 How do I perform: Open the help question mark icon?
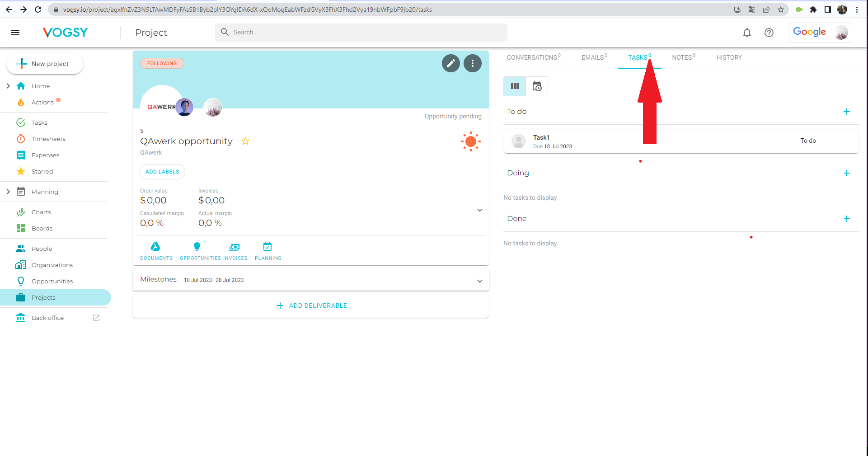point(769,33)
